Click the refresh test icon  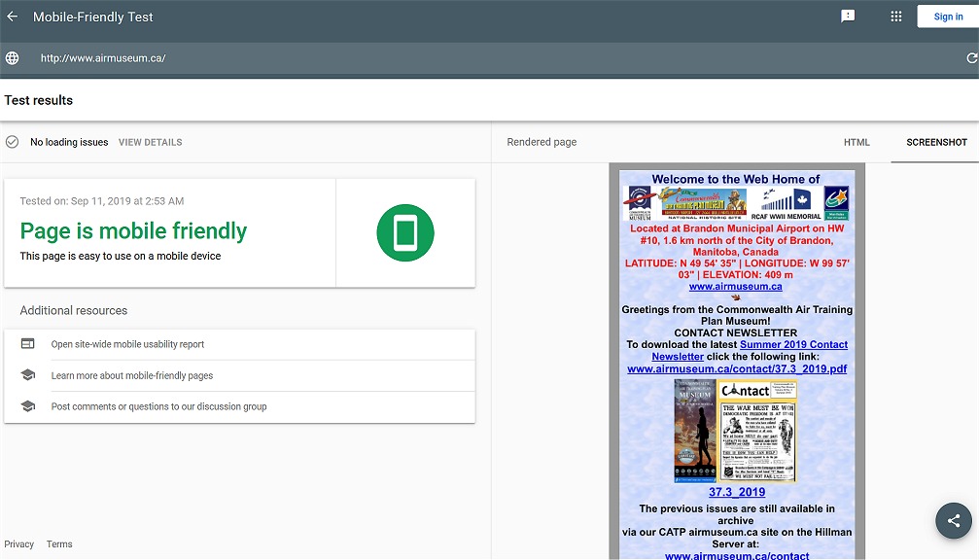971,58
